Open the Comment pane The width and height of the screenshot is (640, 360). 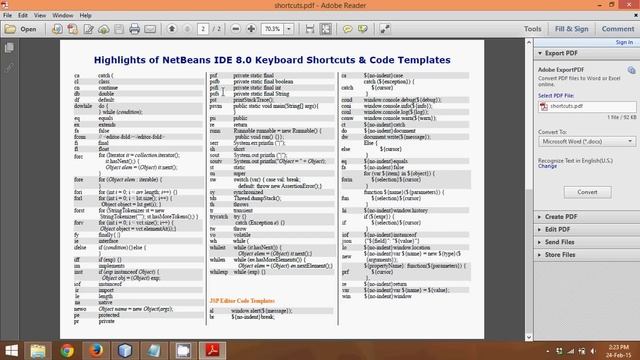(618, 29)
